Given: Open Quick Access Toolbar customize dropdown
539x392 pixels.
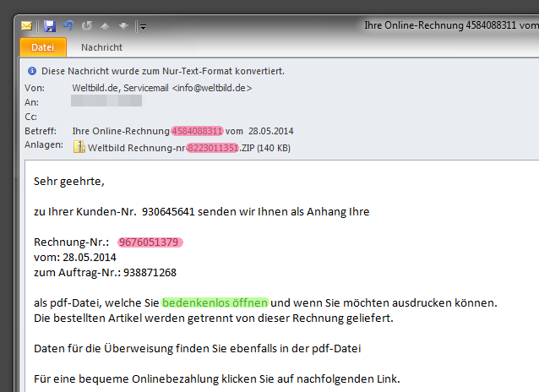Looking at the screenshot, I should pyautogui.click(x=143, y=27).
